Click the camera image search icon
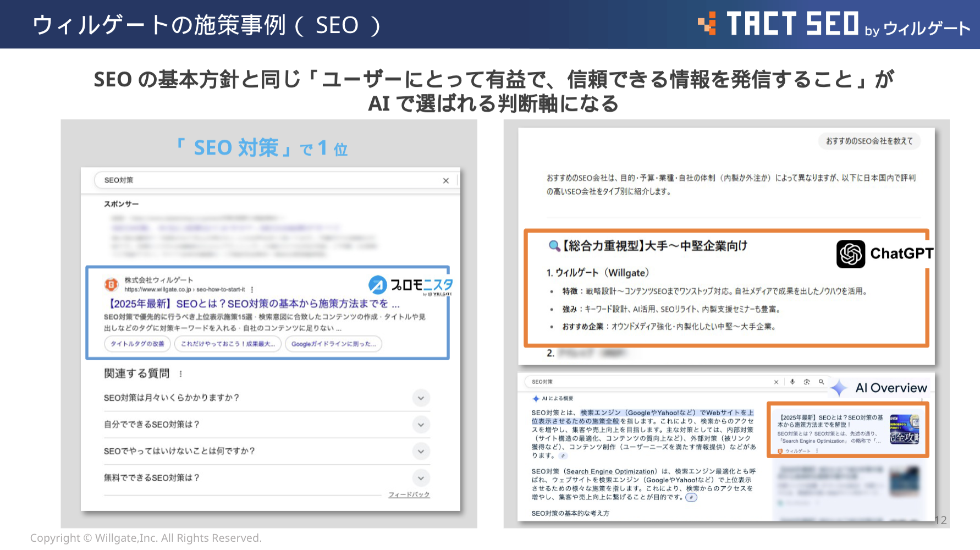The image size is (980, 550). (807, 382)
